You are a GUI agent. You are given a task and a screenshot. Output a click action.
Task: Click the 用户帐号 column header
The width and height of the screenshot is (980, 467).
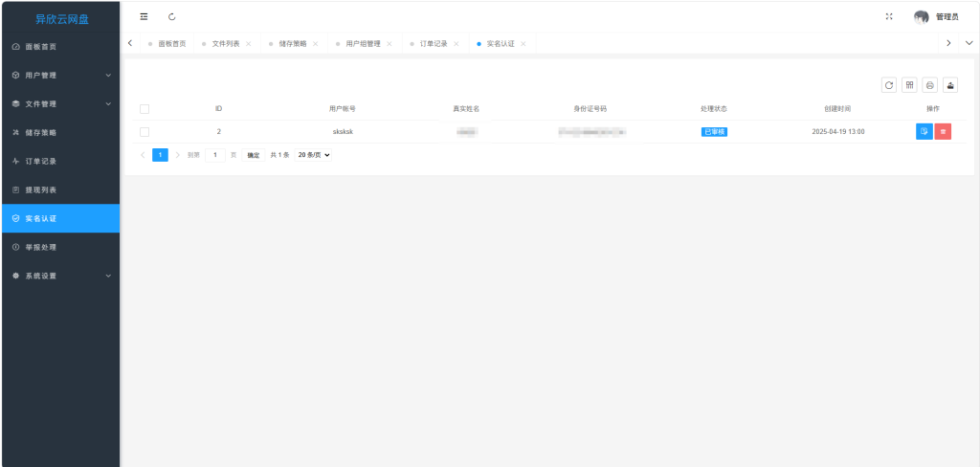pos(343,109)
